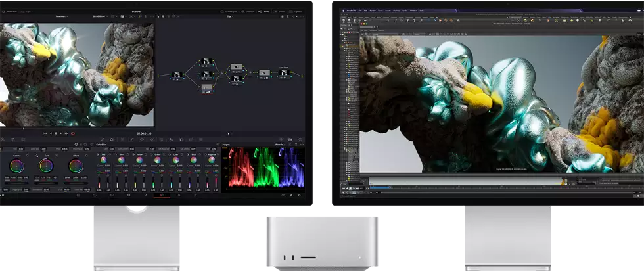Viewport: 644px width, 272px height.
Task: Open the Power Window palette icon
Action: [x=142, y=139]
